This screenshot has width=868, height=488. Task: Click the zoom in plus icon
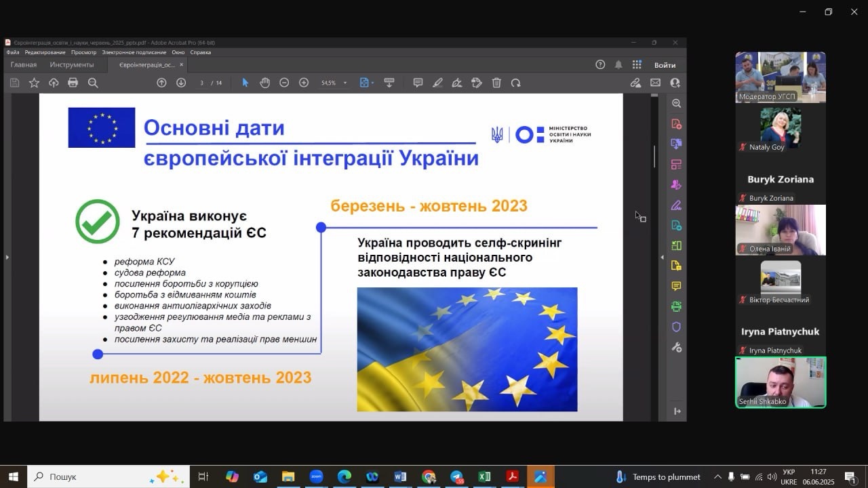click(x=304, y=83)
